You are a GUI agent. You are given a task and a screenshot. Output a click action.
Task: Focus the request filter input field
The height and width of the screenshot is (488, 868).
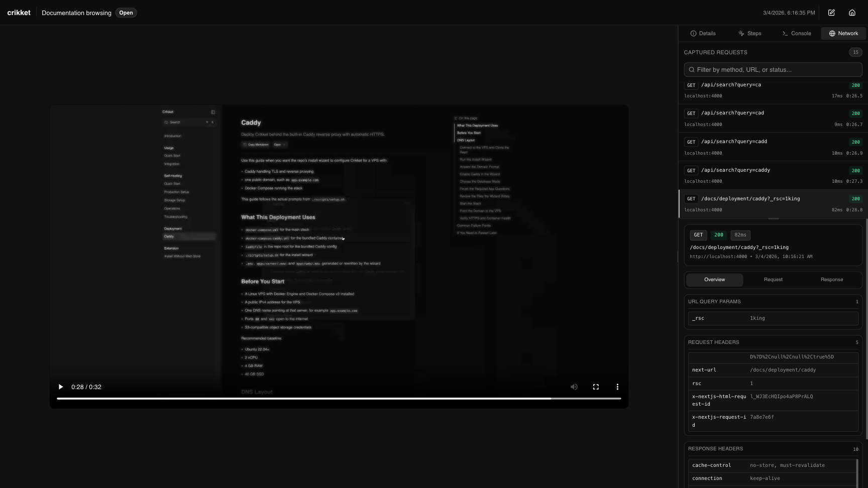tap(773, 70)
